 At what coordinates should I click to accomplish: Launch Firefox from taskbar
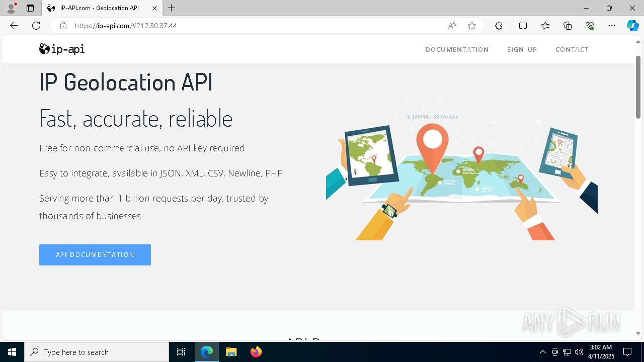tap(256, 352)
